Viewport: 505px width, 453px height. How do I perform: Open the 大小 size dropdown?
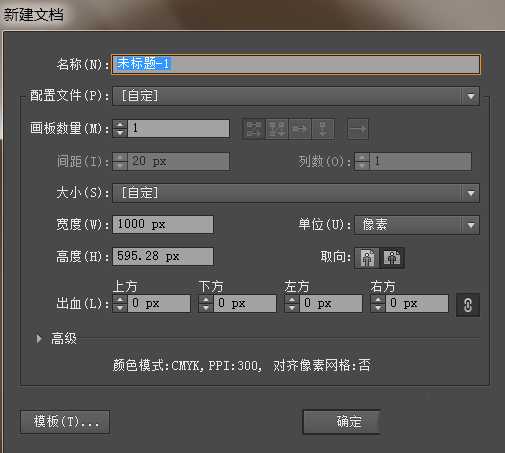coord(296,193)
